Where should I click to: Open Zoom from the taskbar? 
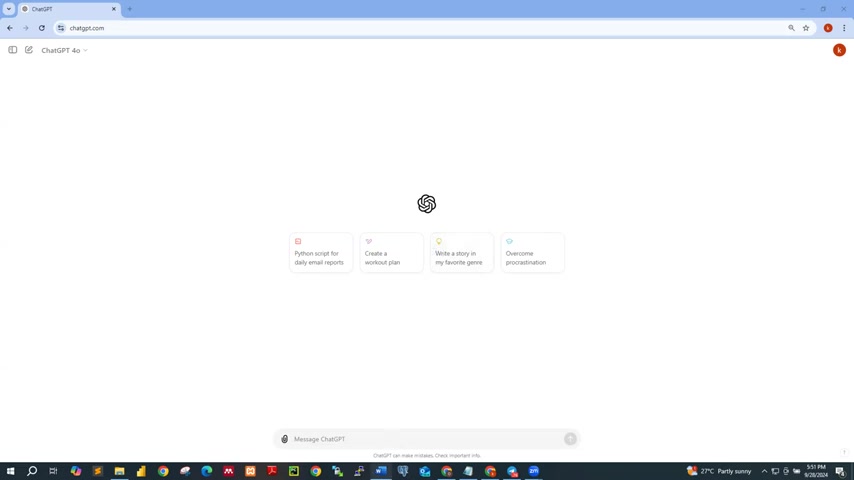coord(534,471)
